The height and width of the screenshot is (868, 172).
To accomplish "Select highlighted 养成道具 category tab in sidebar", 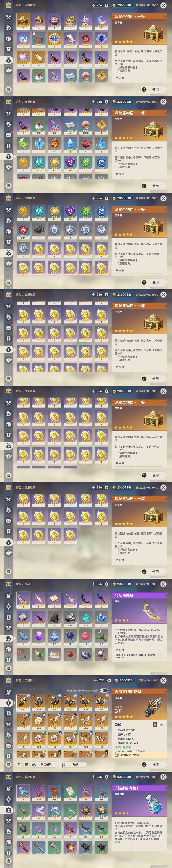I will (8, 810).
